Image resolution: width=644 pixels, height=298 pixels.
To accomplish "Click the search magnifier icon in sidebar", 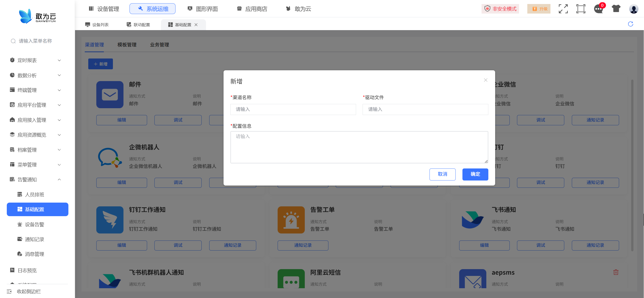I will coord(13,41).
